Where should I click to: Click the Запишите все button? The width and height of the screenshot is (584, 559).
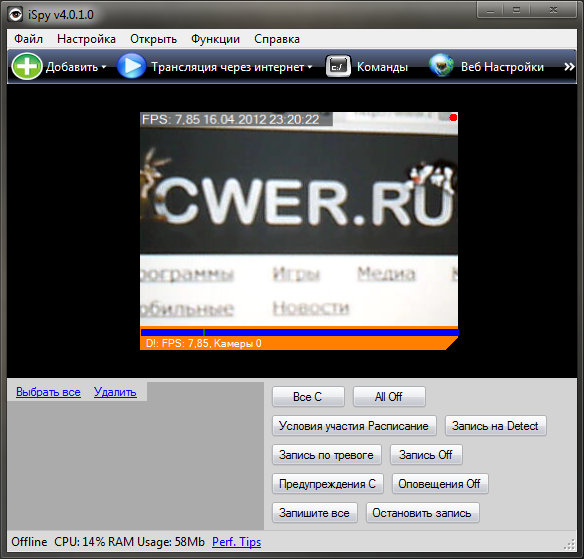point(315,513)
